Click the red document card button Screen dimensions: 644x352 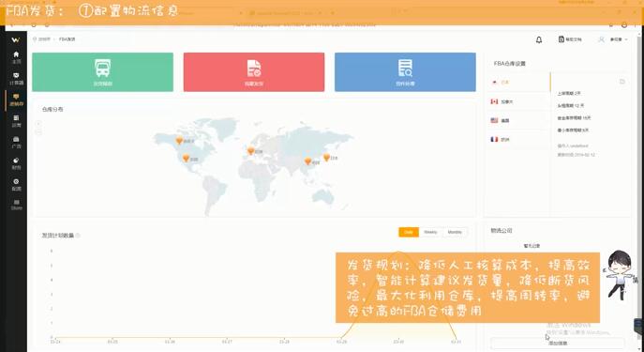(254, 72)
